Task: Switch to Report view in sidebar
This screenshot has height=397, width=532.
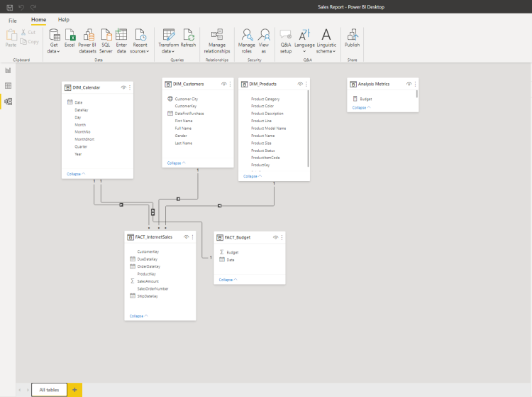Action: pos(8,70)
